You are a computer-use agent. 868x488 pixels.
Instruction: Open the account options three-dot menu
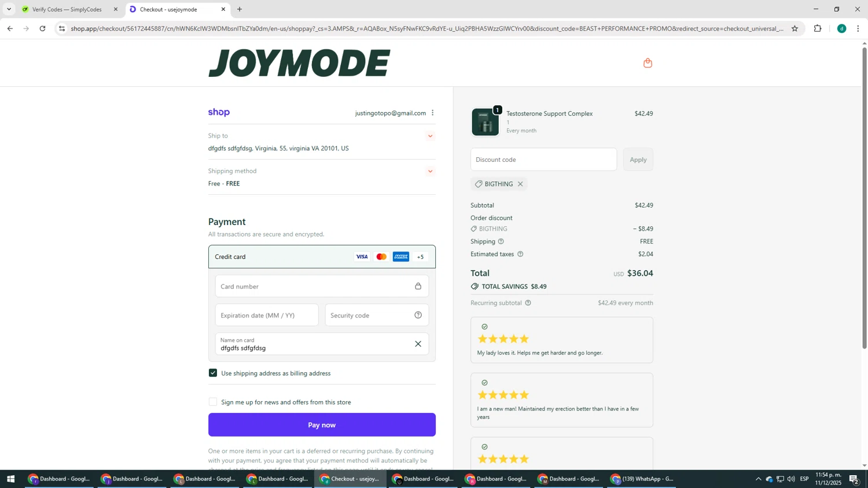pos(432,113)
